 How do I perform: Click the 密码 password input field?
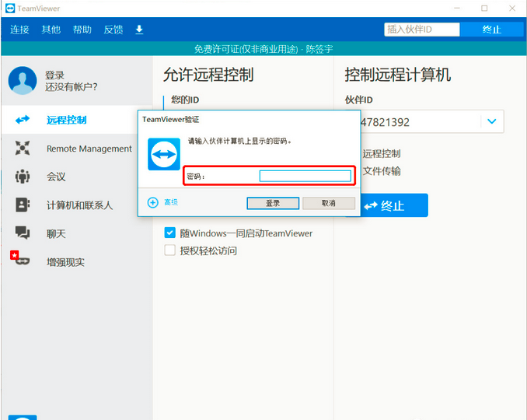305,177
